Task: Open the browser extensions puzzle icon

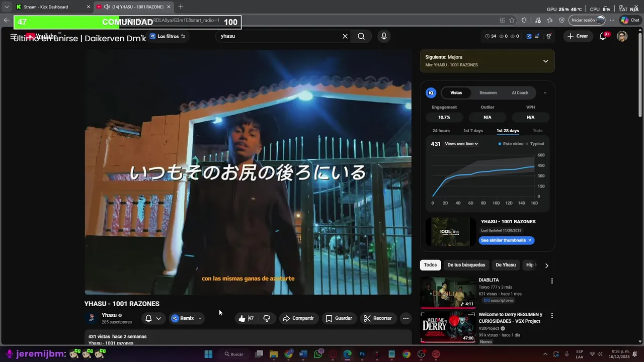Action: tap(524, 20)
